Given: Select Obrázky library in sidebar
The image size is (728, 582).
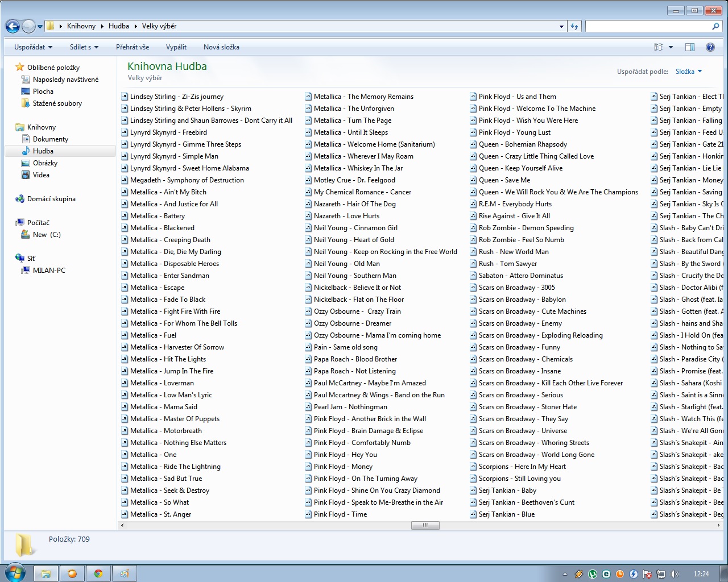Looking at the screenshot, I should (45, 163).
